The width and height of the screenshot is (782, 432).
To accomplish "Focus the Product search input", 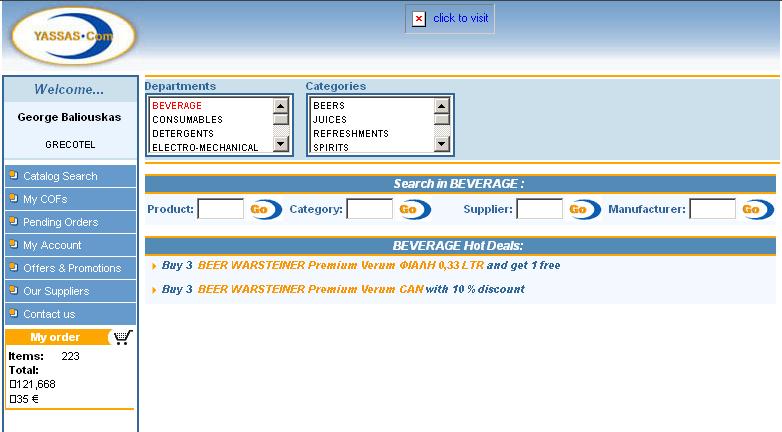I will point(220,209).
